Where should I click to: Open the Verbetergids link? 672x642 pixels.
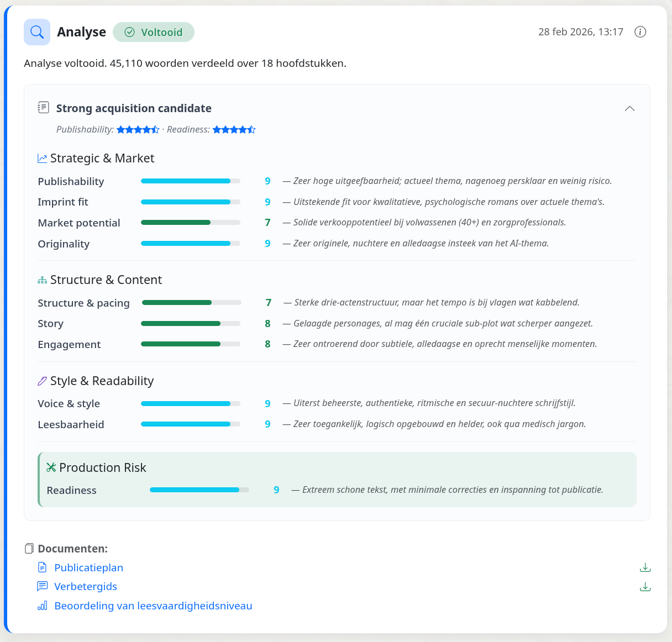86,587
